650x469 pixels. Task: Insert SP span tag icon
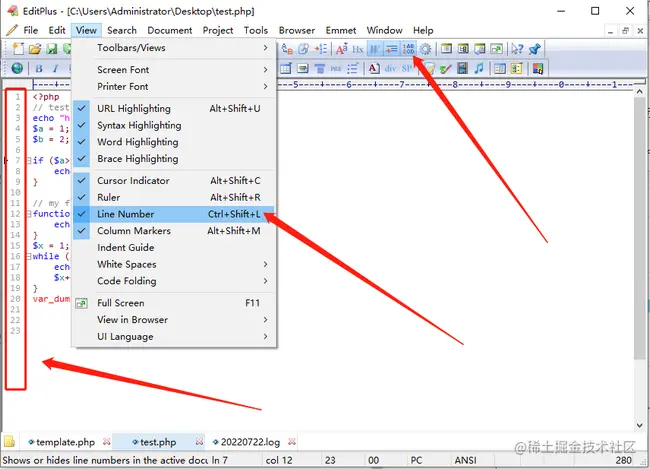point(407,68)
